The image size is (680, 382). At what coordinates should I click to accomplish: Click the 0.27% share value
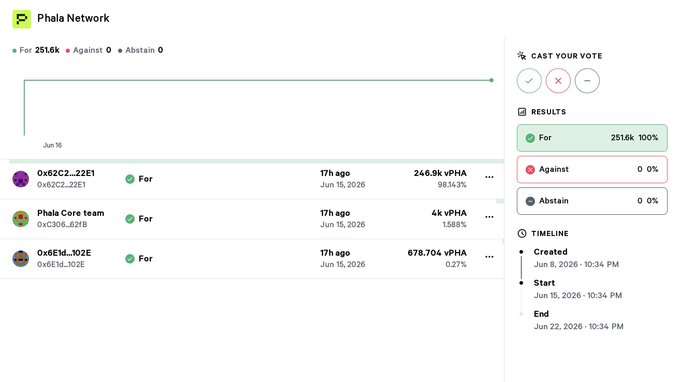(456, 264)
